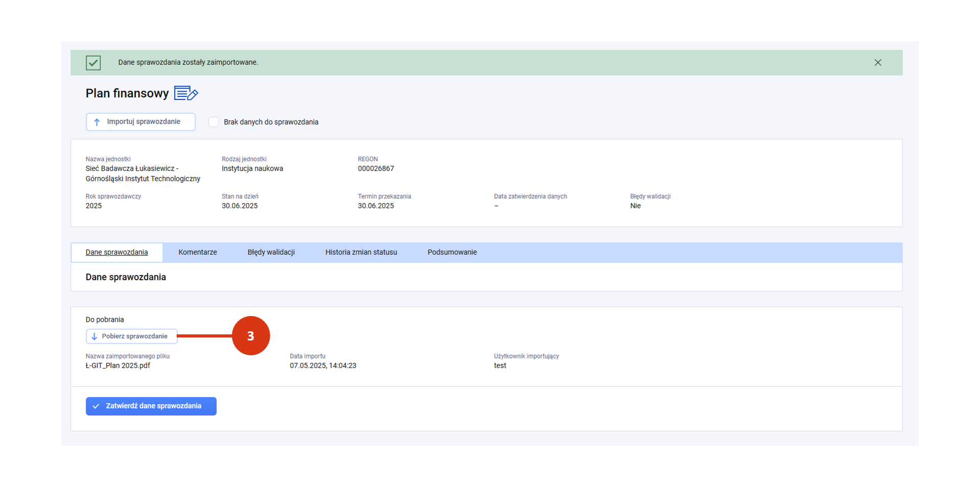Go to Historia zmian statusu tab

click(x=361, y=252)
